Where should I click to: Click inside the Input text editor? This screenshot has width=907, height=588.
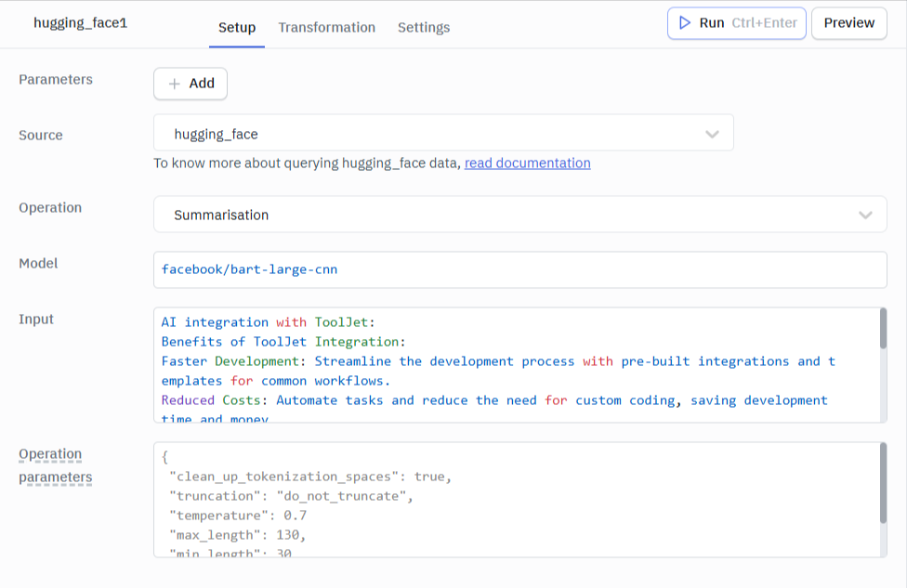[x=516, y=365]
